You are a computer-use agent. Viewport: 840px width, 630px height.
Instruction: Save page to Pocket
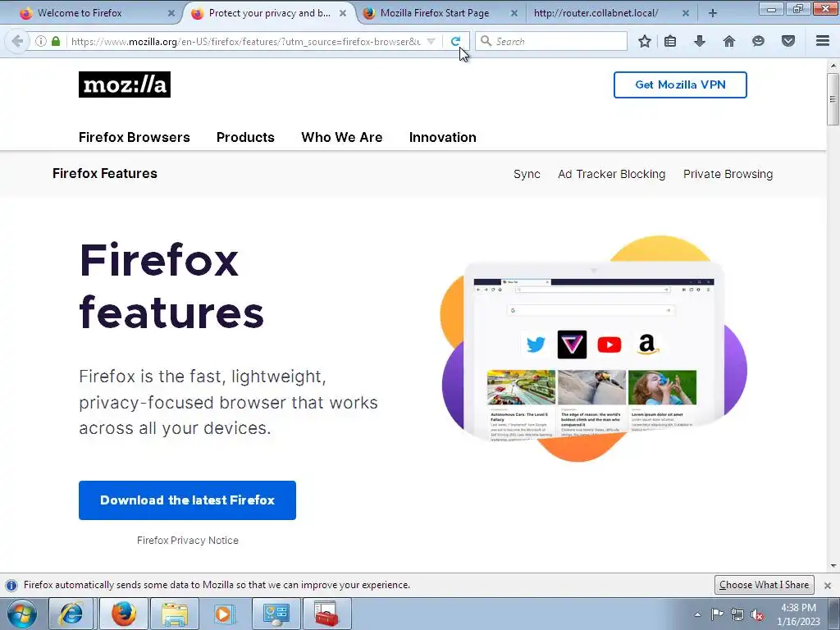pos(788,41)
